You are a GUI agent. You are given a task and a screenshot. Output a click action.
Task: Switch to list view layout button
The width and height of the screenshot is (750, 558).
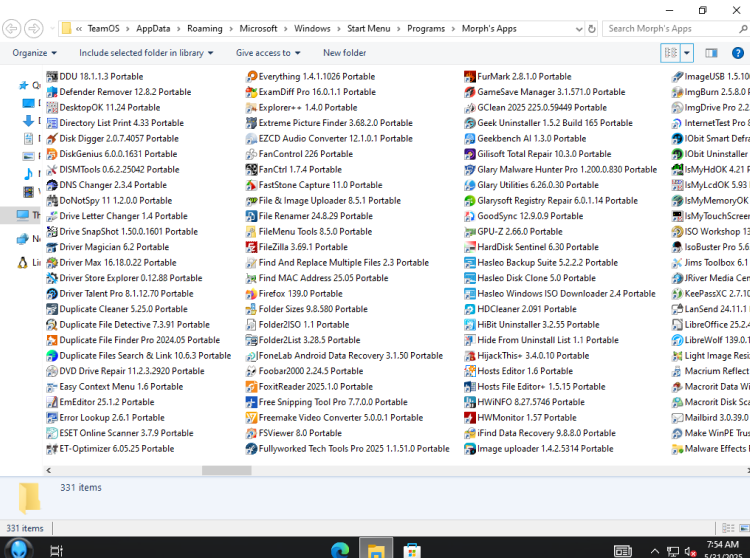tap(671, 53)
